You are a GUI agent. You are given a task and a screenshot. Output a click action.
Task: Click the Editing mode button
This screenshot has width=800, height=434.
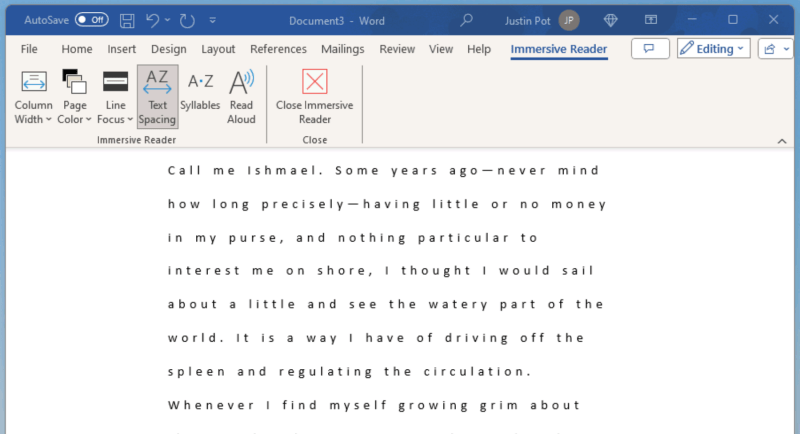713,48
